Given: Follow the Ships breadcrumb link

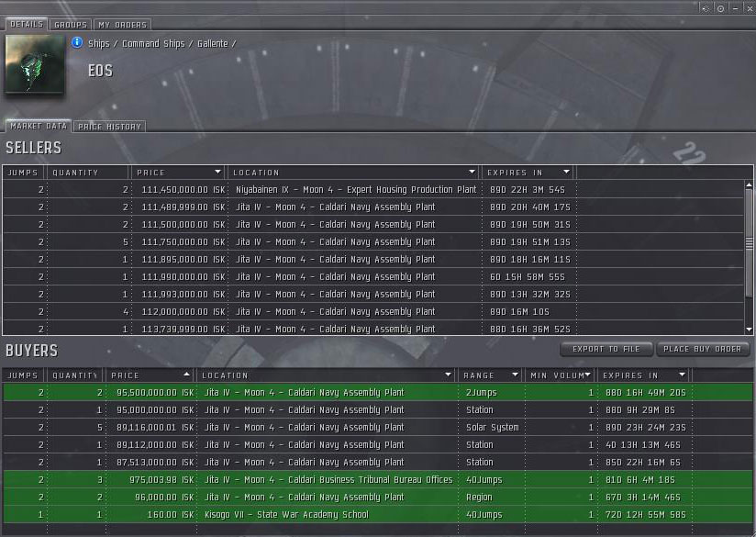Looking at the screenshot, I should point(99,43).
